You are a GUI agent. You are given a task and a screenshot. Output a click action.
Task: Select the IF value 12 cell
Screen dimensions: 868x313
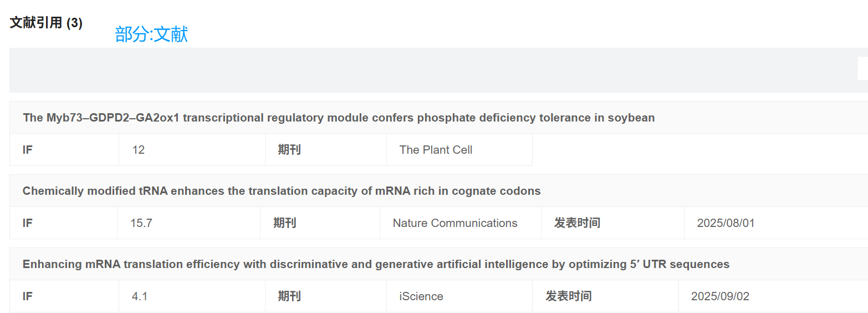139,150
